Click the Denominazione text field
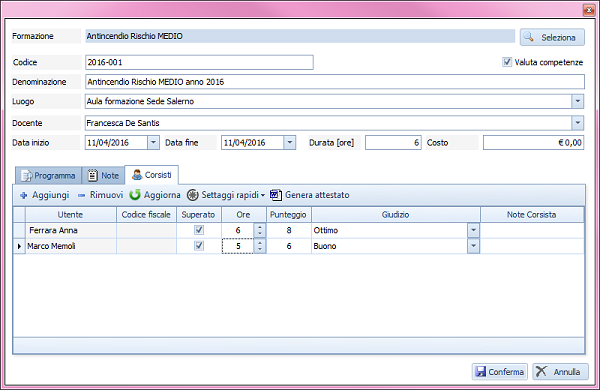 (335, 82)
